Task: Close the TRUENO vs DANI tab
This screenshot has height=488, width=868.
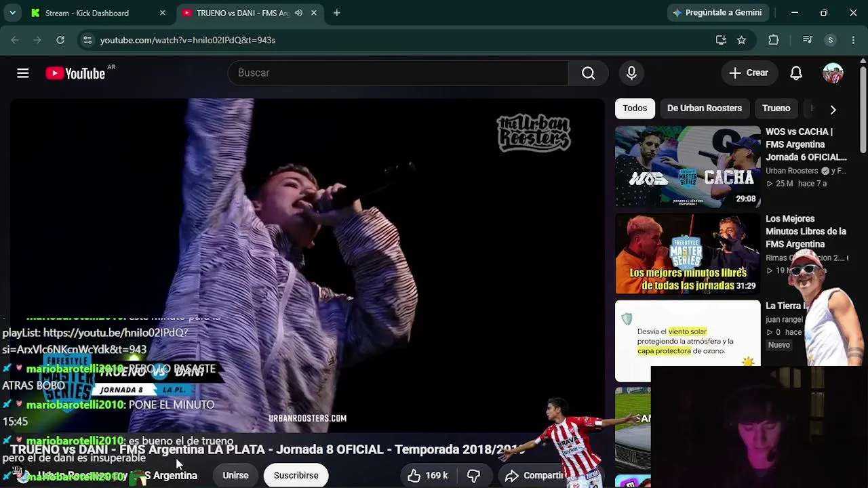Action: [x=314, y=13]
